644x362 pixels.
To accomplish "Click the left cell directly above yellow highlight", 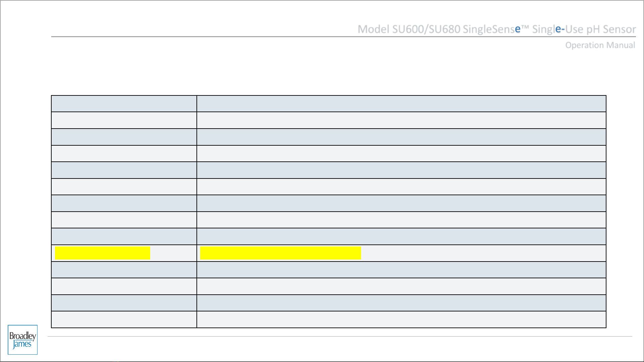I will point(124,236).
